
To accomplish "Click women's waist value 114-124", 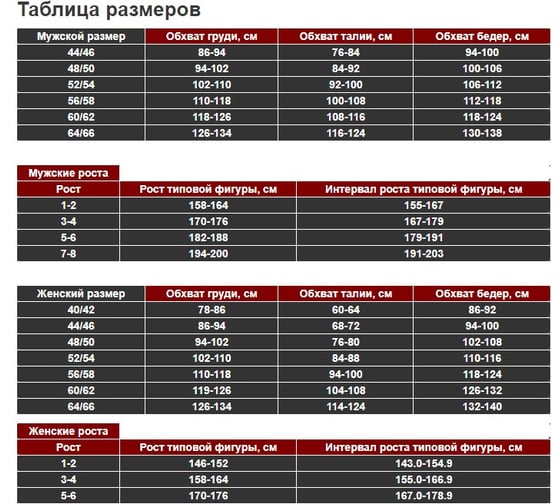I will (346, 406).
